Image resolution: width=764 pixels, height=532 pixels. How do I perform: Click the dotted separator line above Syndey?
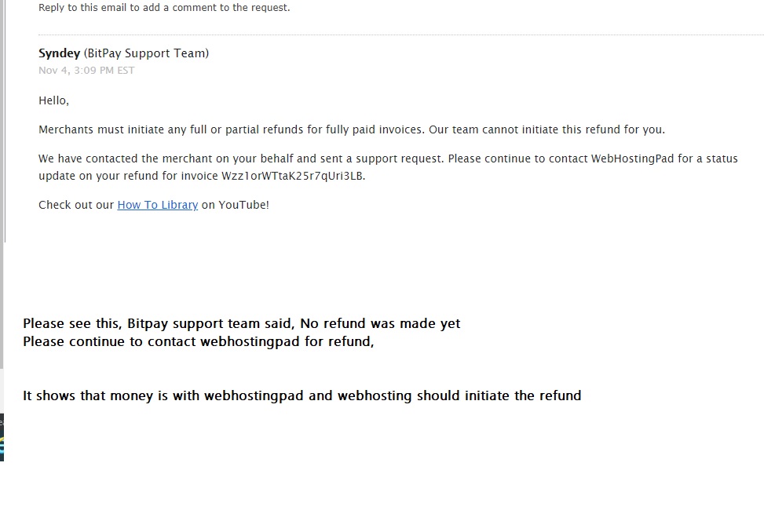point(401,35)
